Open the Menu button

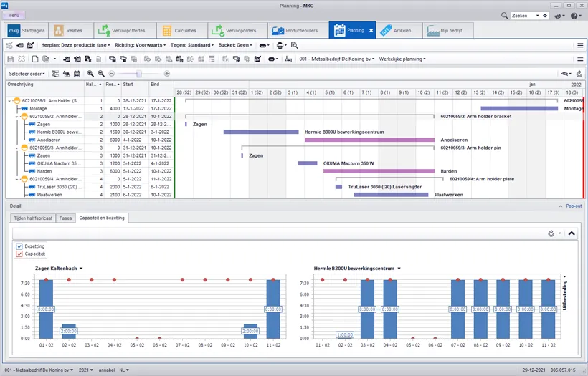point(14,15)
